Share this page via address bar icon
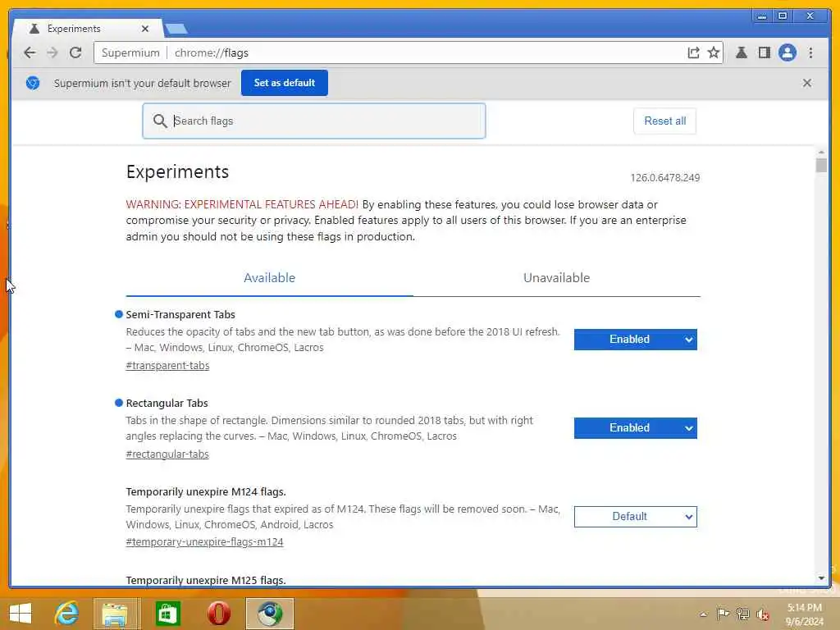The image size is (840, 630). click(693, 52)
